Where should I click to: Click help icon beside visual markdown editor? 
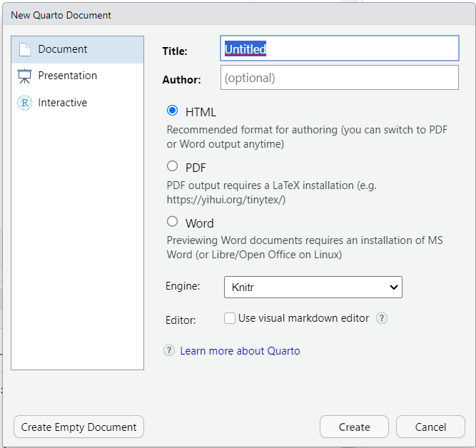pos(382,318)
